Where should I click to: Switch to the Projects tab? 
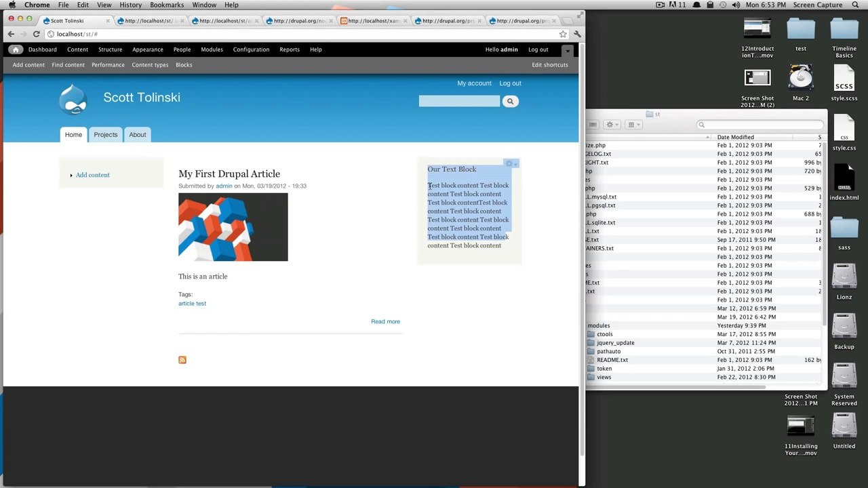(x=106, y=135)
